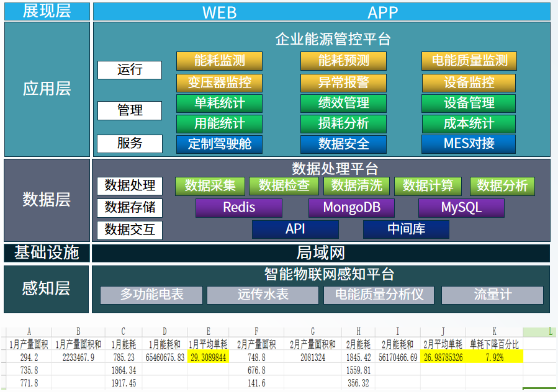Select the MES对接 box
Screen dimensions: 558x392
pos(469,144)
